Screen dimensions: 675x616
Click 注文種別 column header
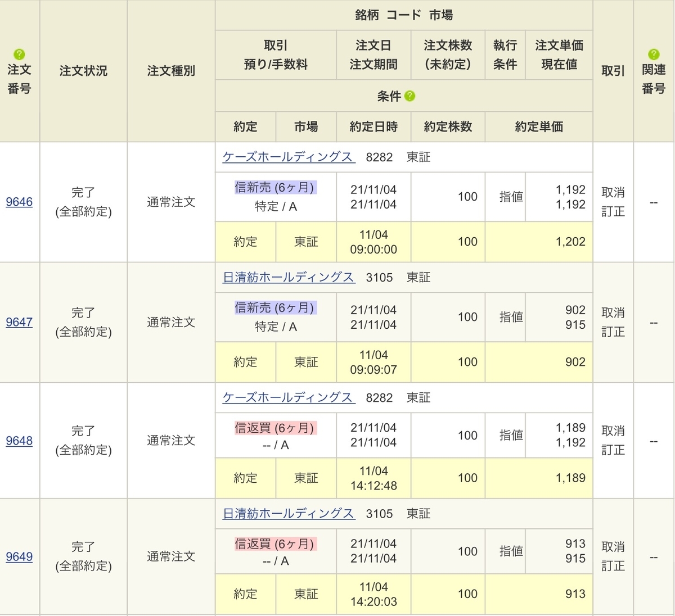tap(171, 71)
